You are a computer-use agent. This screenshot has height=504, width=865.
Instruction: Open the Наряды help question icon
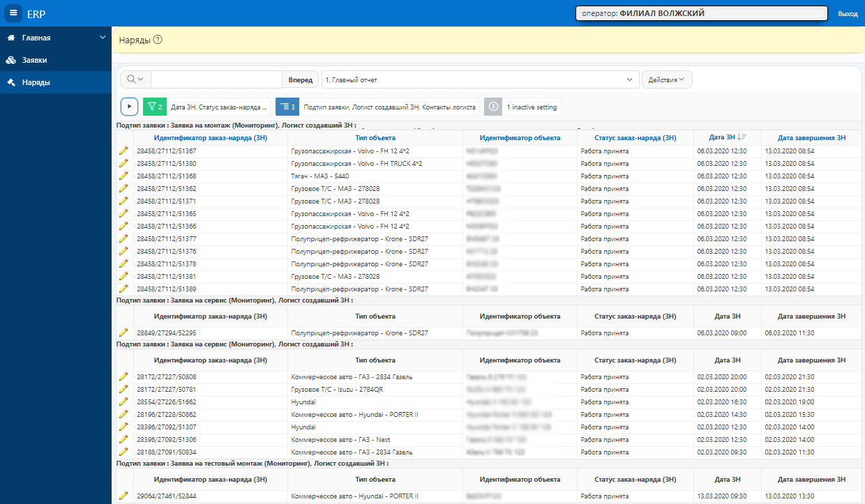[x=158, y=40]
